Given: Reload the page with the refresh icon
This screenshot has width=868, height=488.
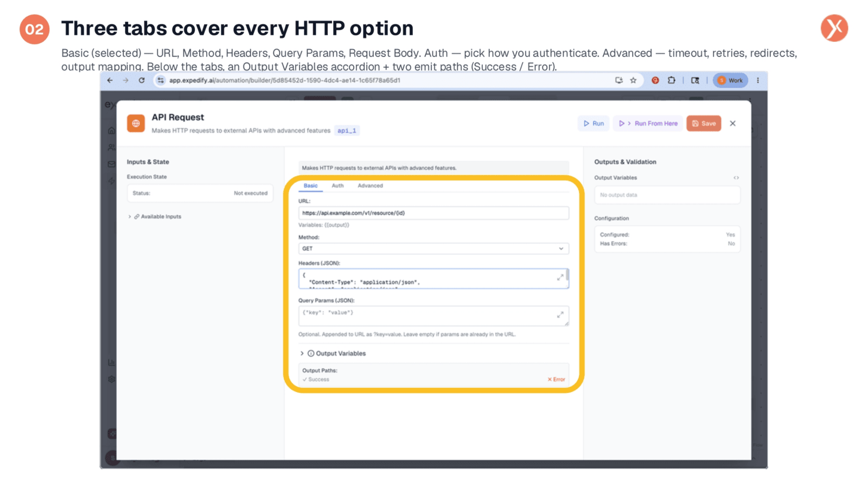Looking at the screenshot, I should pyautogui.click(x=142, y=80).
